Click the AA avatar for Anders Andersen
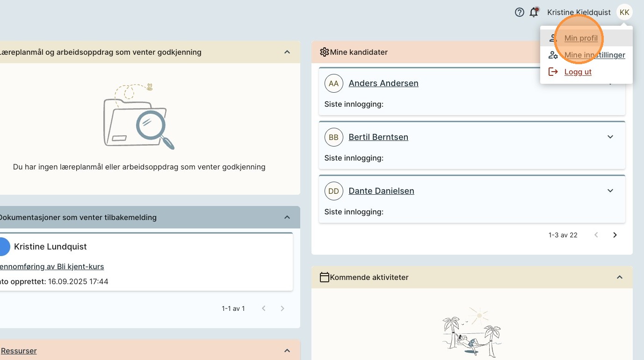This screenshot has height=360, width=644. tap(333, 83)
